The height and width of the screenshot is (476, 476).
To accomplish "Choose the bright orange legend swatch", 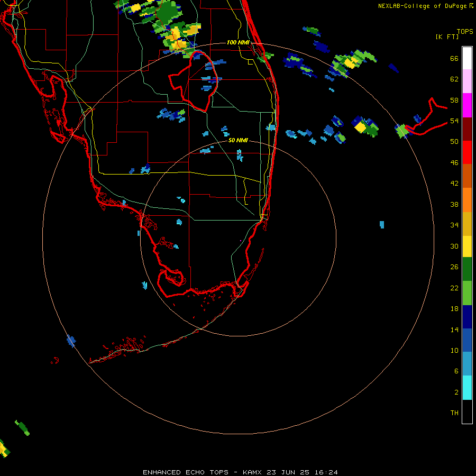I will tap(467, 200).
